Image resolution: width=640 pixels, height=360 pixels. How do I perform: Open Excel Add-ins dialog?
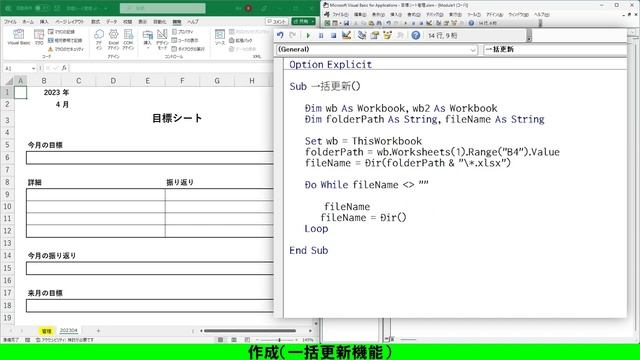click(113, 40)
